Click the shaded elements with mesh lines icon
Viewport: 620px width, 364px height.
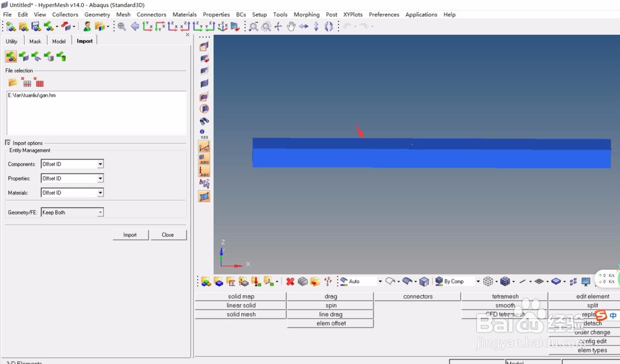505,282
